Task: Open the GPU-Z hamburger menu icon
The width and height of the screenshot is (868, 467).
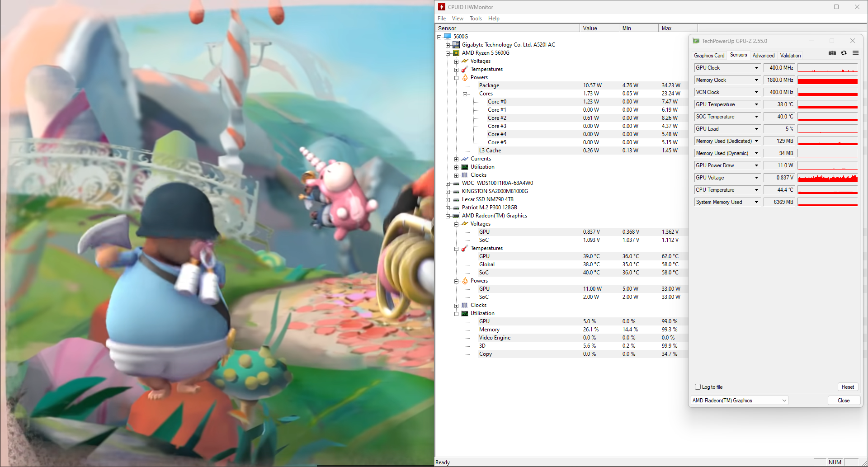Action: [x=855, y=53]
